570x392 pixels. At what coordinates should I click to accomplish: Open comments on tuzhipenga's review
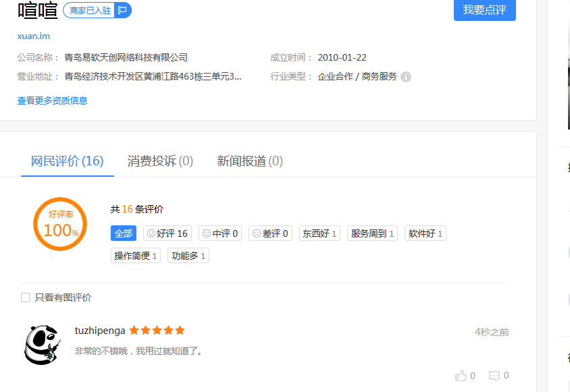[x=494, y=376]
